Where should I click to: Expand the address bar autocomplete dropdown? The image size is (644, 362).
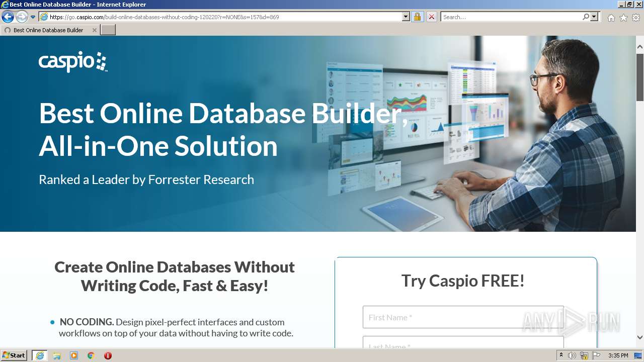[x=406, y=17]
